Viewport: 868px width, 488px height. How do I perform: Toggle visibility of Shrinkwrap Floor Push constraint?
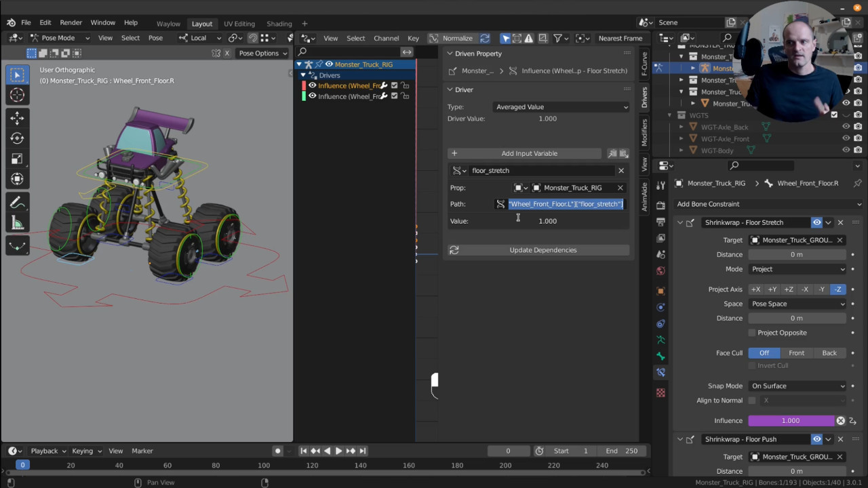[816, 439]
